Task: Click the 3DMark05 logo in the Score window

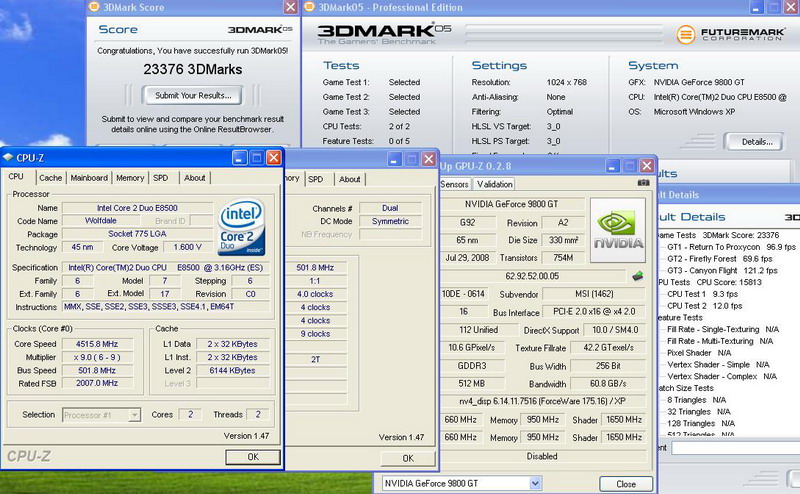Action: [260, 30]
